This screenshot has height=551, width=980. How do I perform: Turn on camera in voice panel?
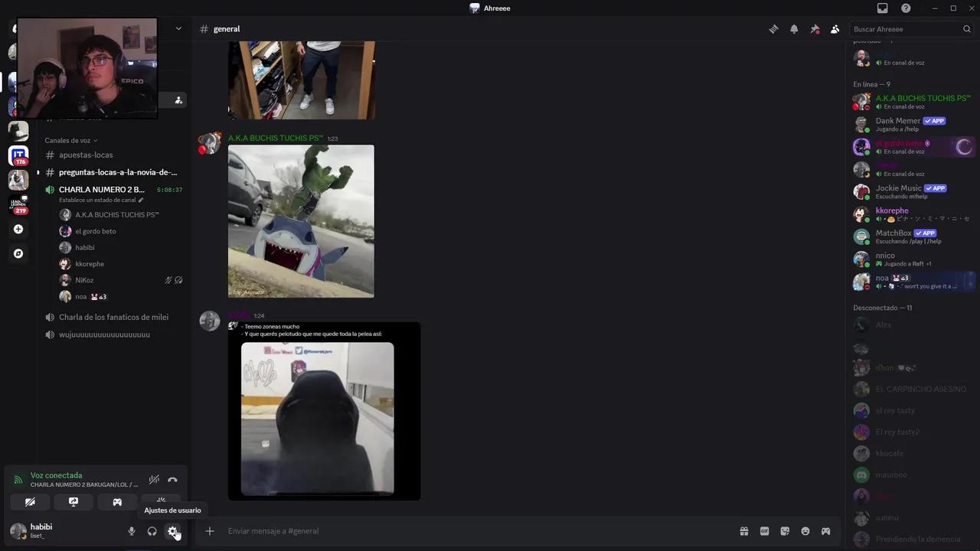pyautogui.click(x=30, y=502)
